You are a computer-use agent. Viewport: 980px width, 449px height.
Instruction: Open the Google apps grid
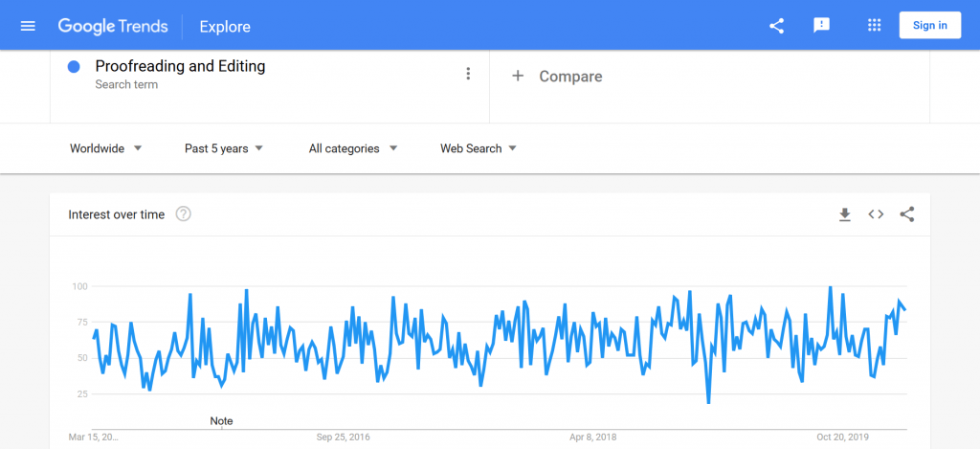click(x=875, y=26)
